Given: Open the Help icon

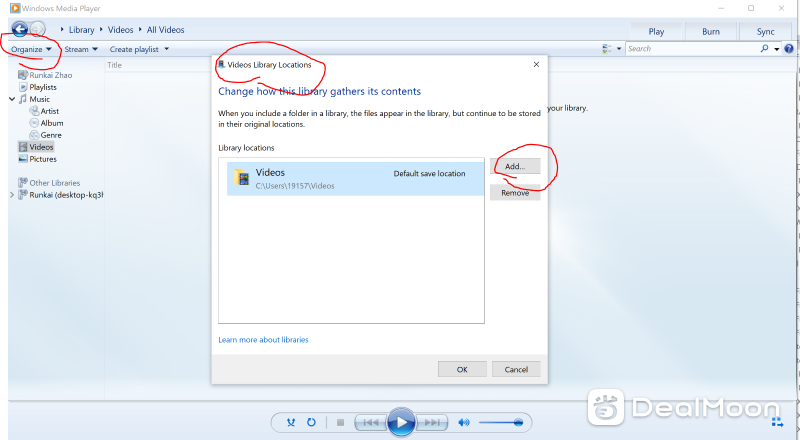Looking at the screenshot, I should click(789, 48).
